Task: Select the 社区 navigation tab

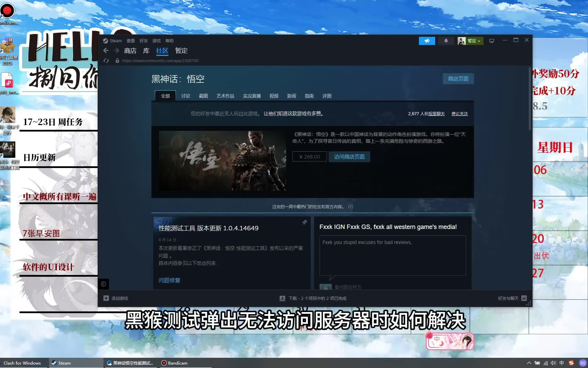Action: 162,51
